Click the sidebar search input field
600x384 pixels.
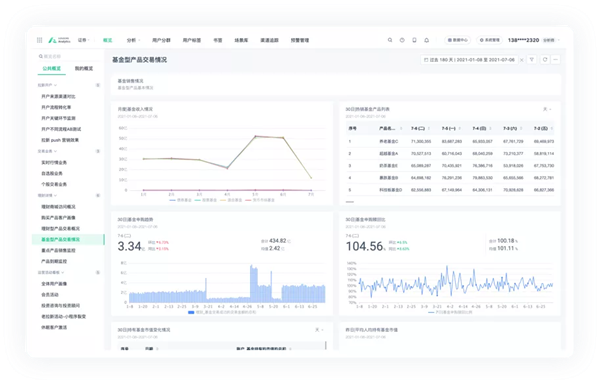click(68, 57)
